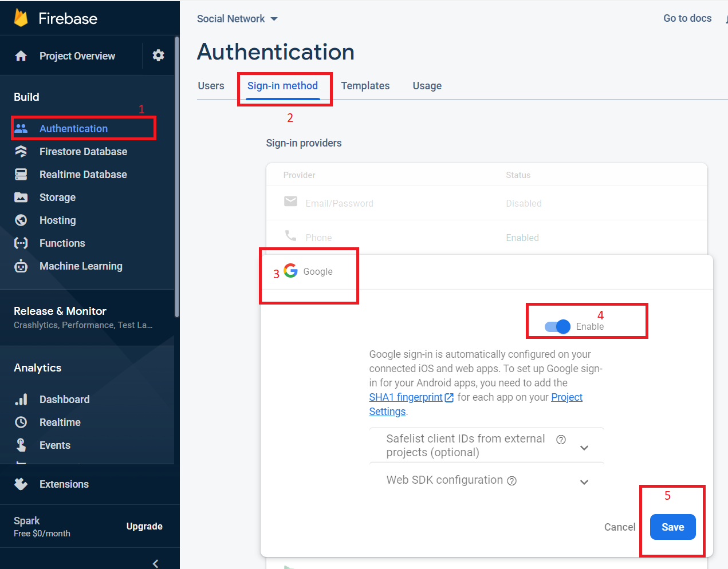Open the Users tab
Viewport: 728px width, 569px height.
coord(211,85)
